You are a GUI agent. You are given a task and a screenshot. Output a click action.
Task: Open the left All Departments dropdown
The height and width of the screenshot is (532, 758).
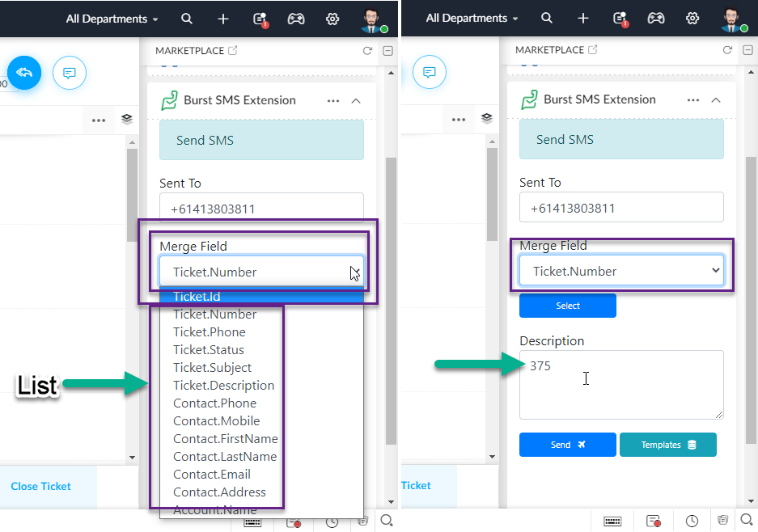112,19
